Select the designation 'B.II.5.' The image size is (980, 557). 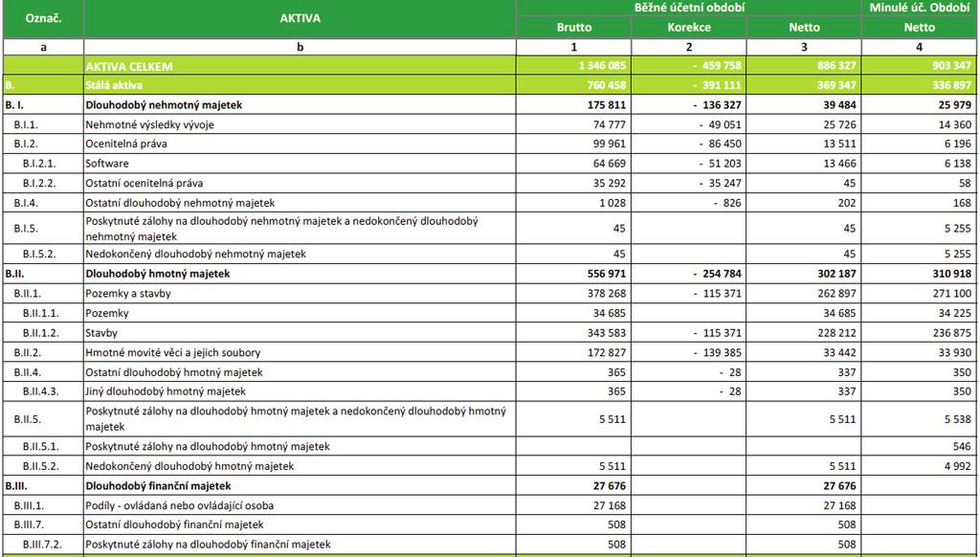pyautogui.click(x=28, y=419)
